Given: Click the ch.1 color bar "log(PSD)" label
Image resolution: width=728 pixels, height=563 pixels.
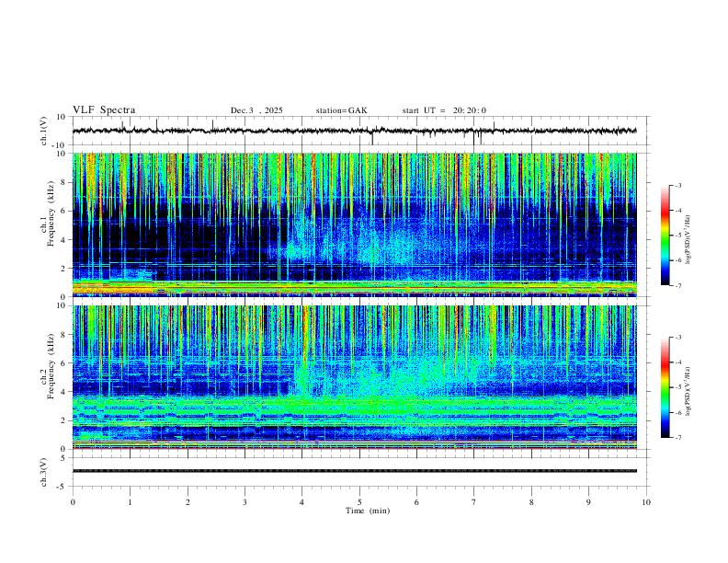Looking at the screenshot, I should [688, 240].
